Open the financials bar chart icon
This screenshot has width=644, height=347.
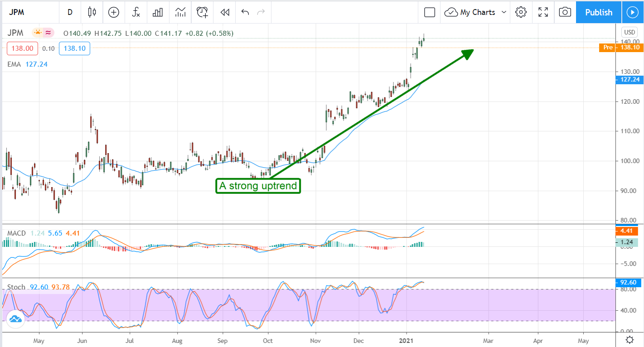click(x=158, y=12)
